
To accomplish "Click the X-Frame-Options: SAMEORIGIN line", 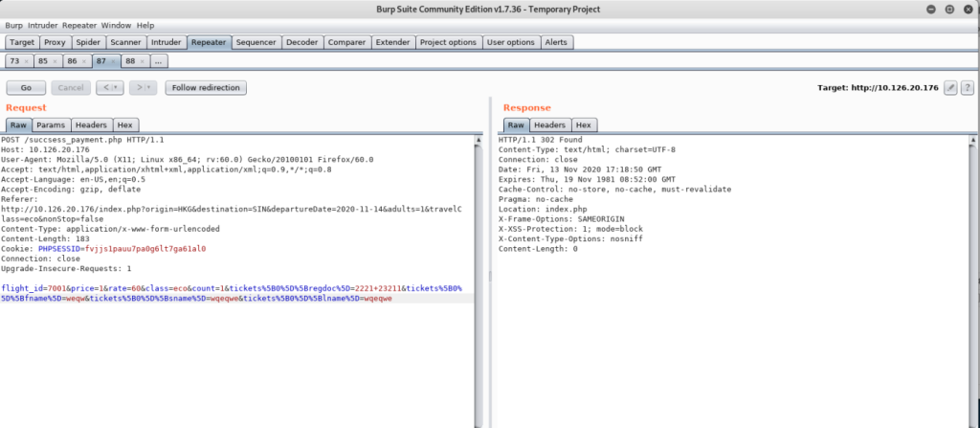I will 560,219.
